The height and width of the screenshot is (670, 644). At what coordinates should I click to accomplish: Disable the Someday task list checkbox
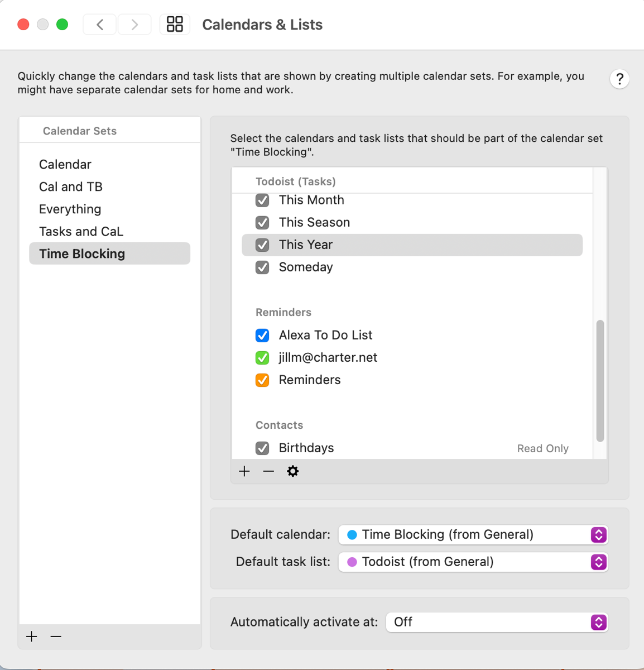262,267
